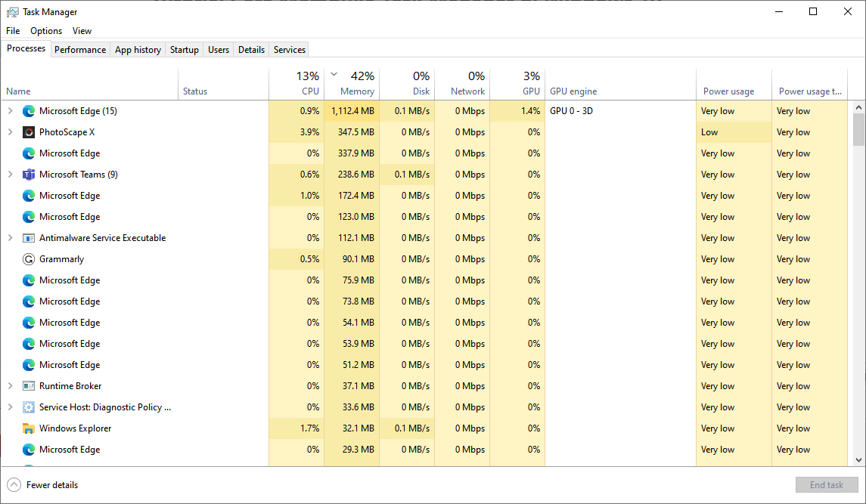This screenshot has width=866, height=504.
Task: Expand Antimalware Service Executable row
Action: (10, 238)
